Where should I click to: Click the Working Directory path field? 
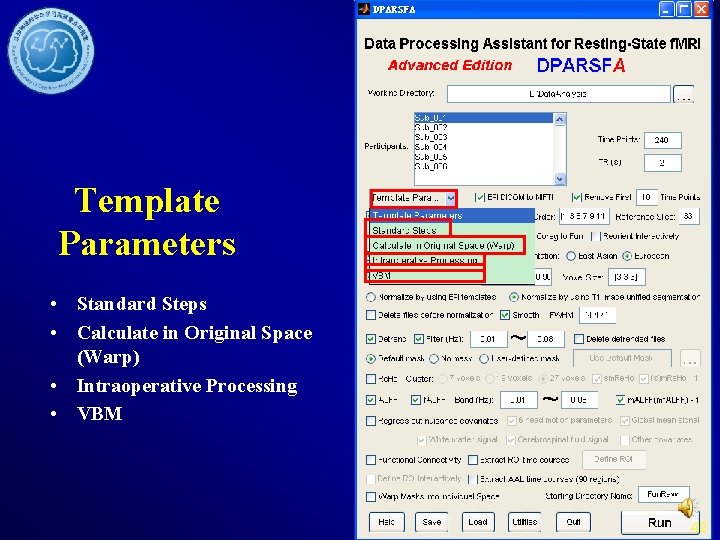[558, 94]
